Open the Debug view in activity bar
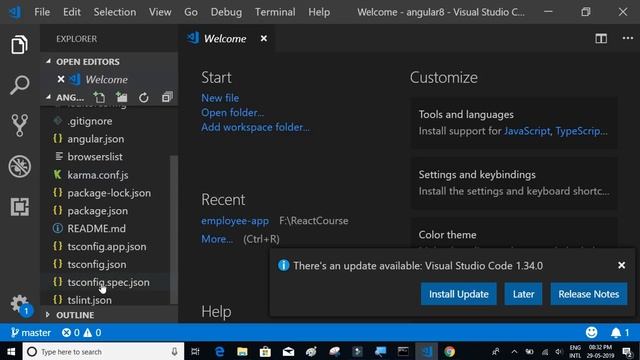The height and width of the screenshot is (360, 640). pos(19,166)
